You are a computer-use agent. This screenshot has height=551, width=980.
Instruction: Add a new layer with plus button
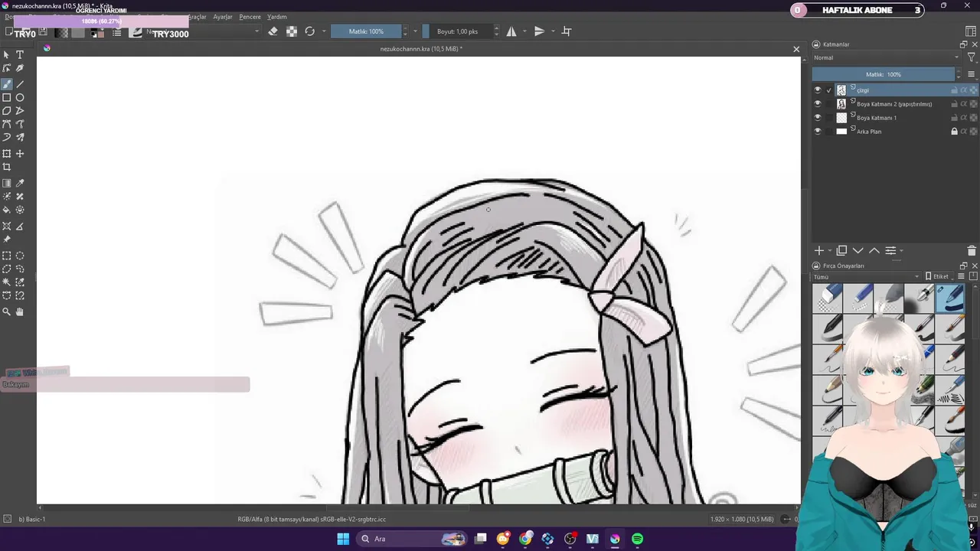(819, 251)
